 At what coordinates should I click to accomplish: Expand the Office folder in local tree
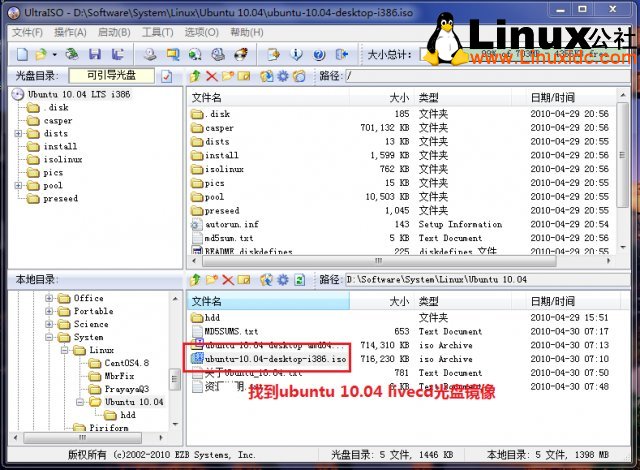[x=49, y=298]
